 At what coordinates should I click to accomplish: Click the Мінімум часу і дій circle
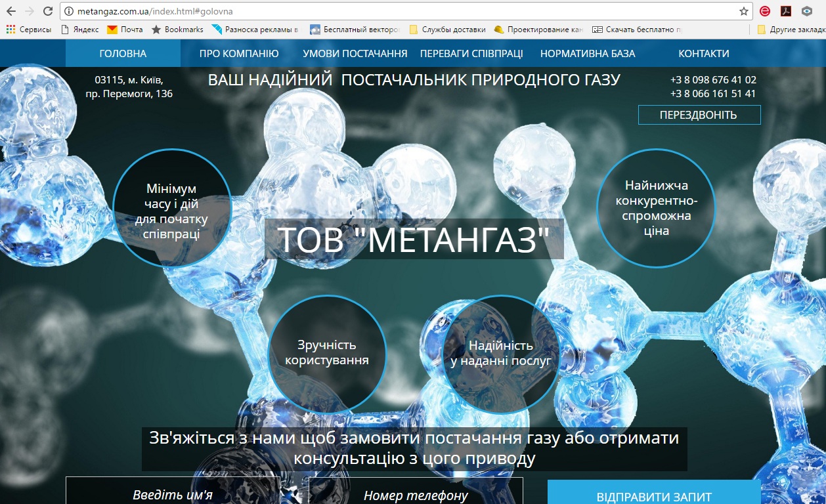tap(172, 207)
